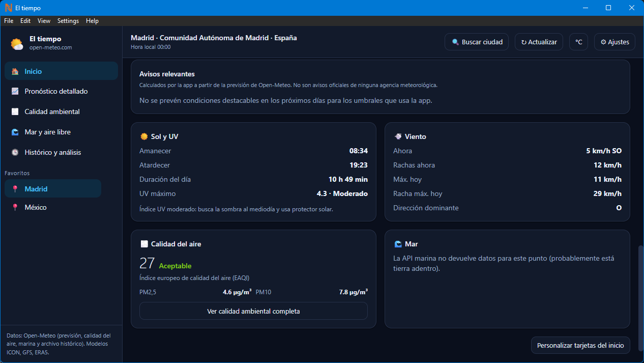
Task: Open Mar y aire libre page
Action: pos(62,132)
